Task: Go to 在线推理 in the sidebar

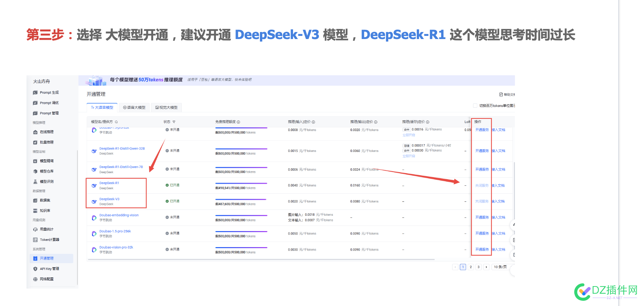Action: [43, 132]
